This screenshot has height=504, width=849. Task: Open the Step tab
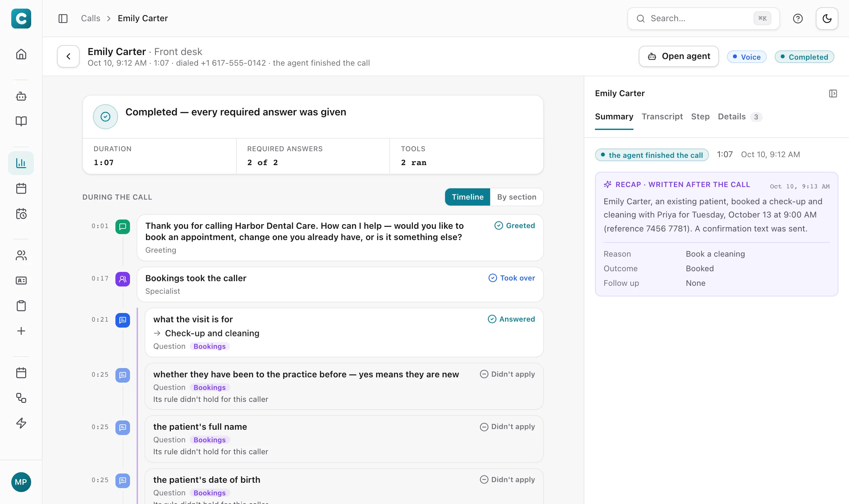pyautogui.click(x=700, y=117)
